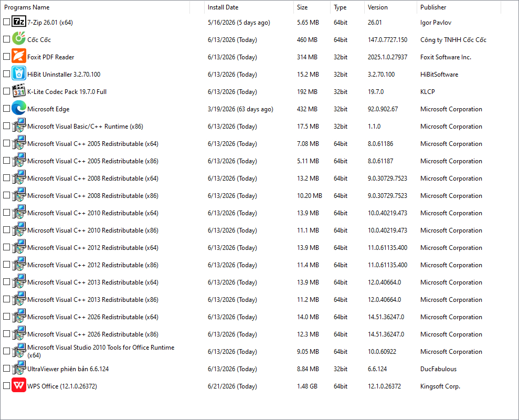The height and width of the screenshot is (420, 519).
Task: Sort by the Version column header
Action: [390, 7]
